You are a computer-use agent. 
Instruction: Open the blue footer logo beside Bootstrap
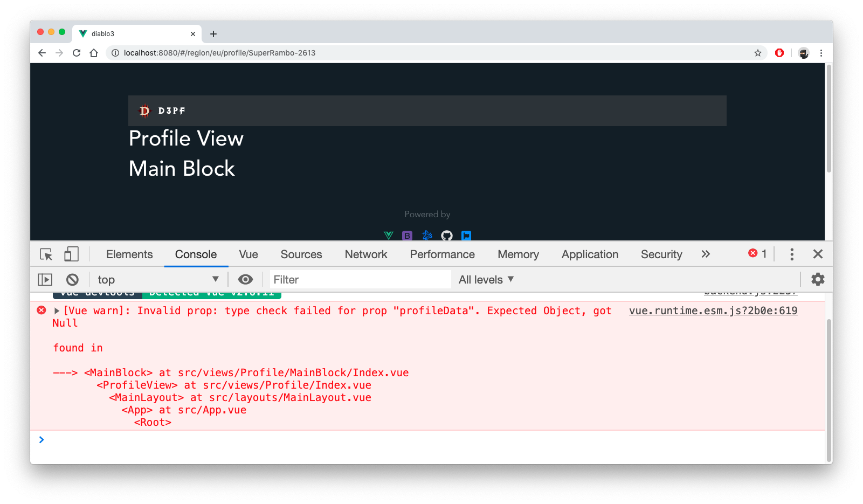(427, 236)
